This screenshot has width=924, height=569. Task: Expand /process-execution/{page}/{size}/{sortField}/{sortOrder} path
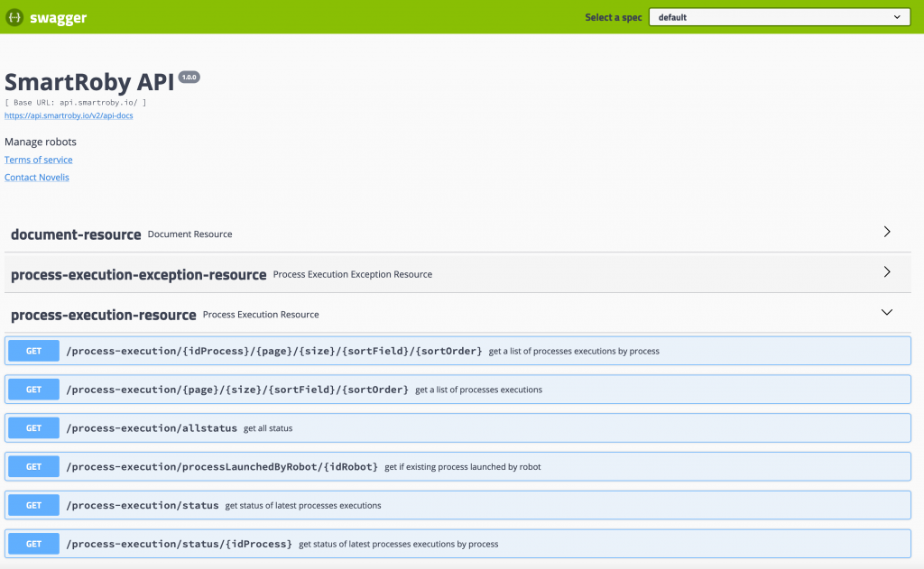click(237, 390)
